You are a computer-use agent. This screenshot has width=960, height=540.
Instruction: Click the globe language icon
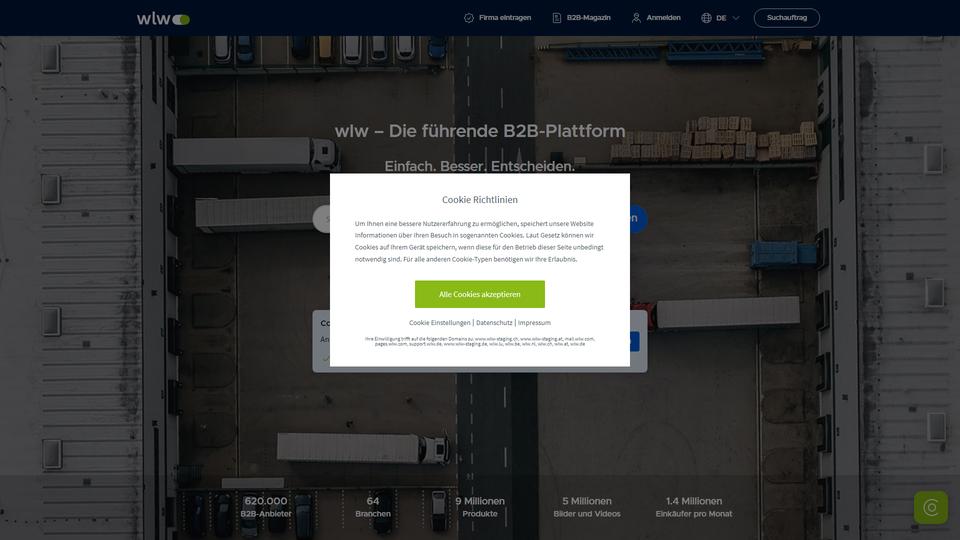point(706,18)
